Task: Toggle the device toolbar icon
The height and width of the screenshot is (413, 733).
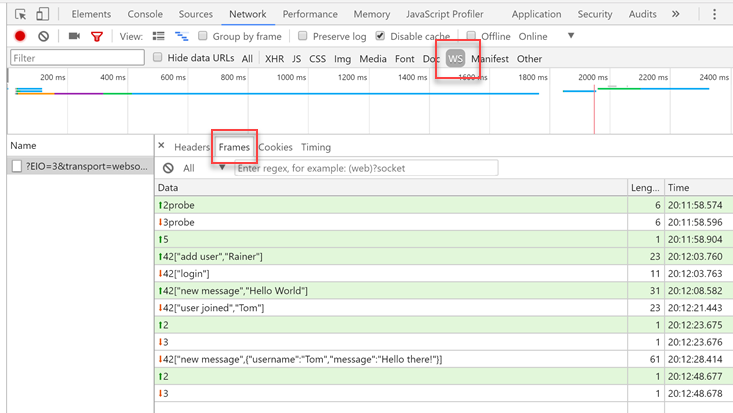Action: tap(43, 14)
